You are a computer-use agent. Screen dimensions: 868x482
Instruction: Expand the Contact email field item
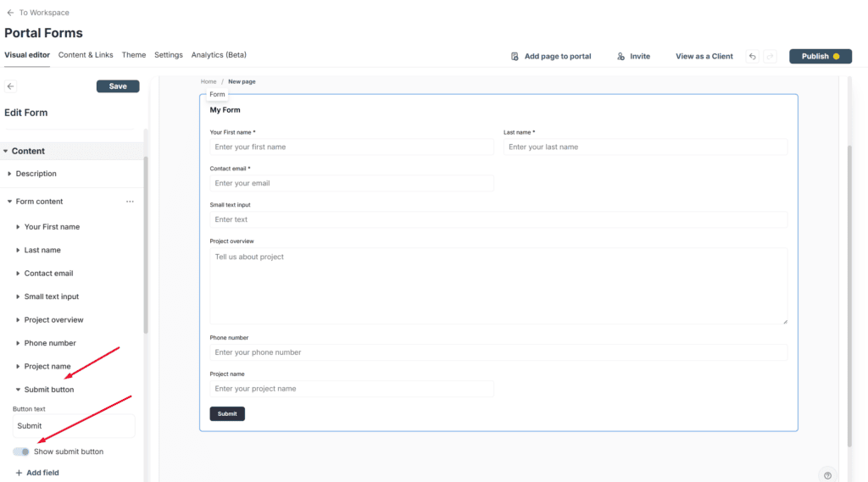tap(18, 274)
